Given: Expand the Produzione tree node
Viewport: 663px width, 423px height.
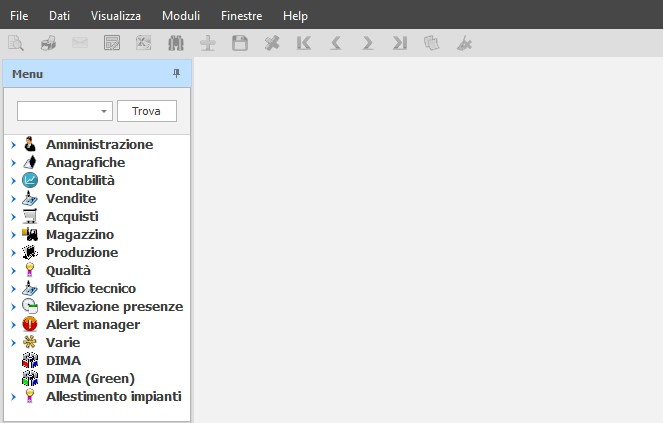Looking at the screenshot, I should tap(13, 253).
